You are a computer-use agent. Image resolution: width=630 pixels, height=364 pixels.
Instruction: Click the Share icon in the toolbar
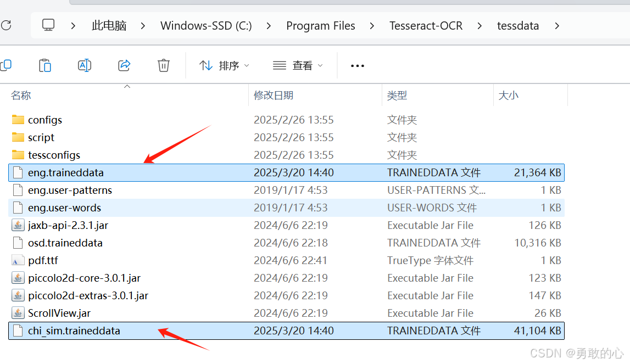tap(124, 65)
